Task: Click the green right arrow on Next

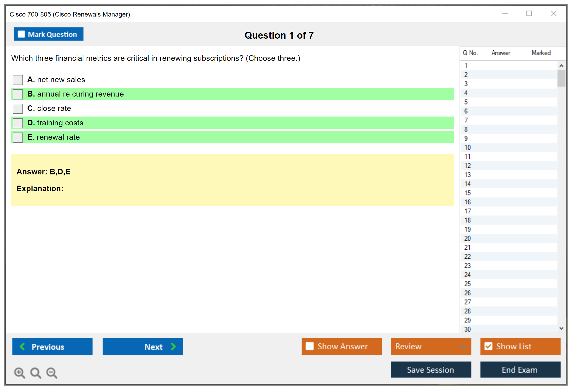Action: [x=173, y=346]
